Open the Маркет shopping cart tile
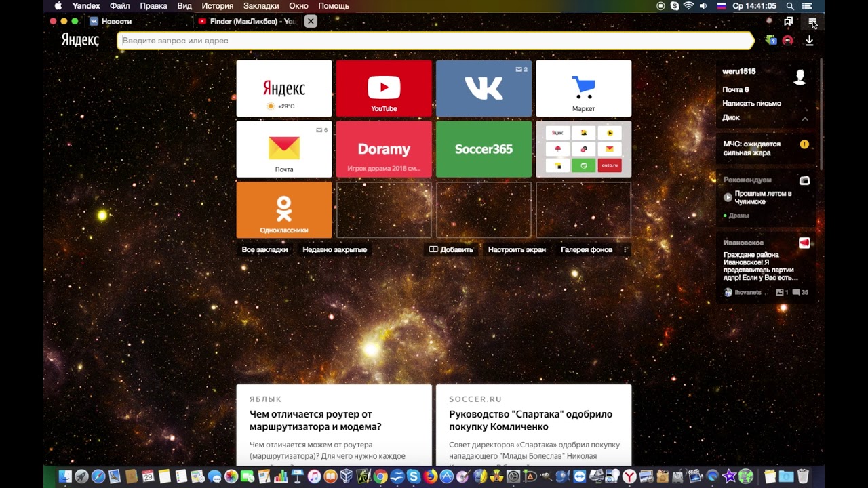 pyautogui.click(x=583, y=88)
